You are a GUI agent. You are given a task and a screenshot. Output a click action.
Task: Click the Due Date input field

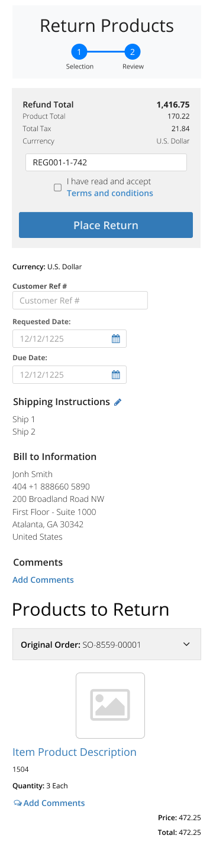69,374
